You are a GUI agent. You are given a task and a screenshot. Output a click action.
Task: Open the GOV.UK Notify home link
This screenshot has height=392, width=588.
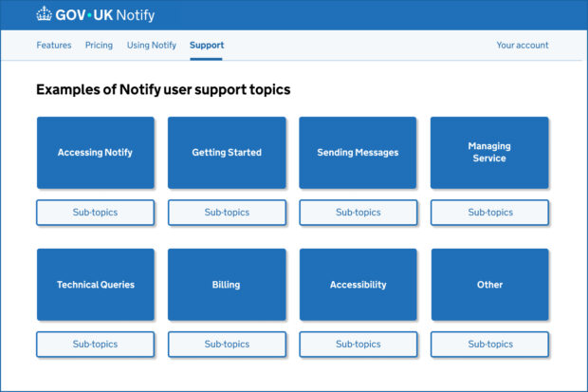tap(96, 15)
